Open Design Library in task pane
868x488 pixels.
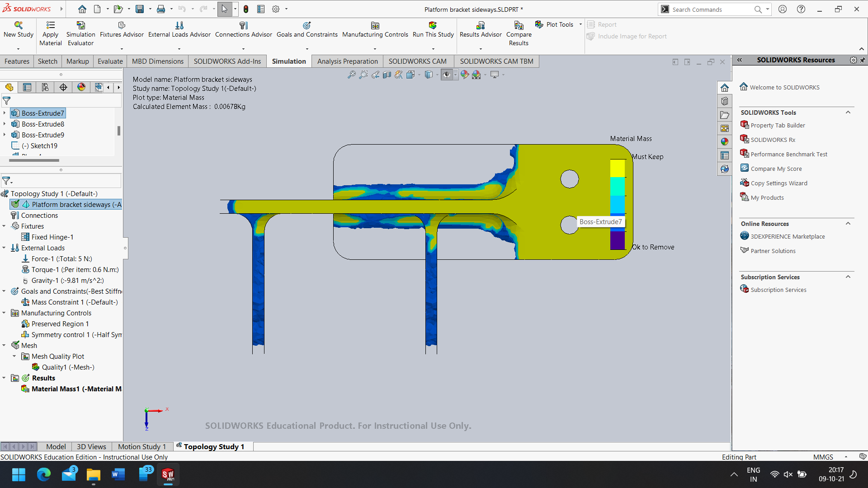[x=725, y=101]
